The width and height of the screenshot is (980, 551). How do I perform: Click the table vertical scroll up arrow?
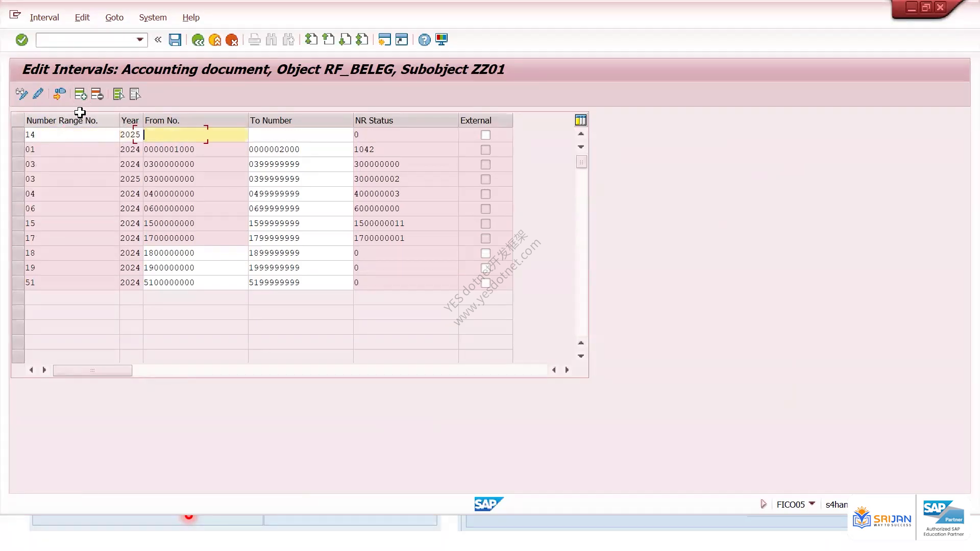point(581,134)
